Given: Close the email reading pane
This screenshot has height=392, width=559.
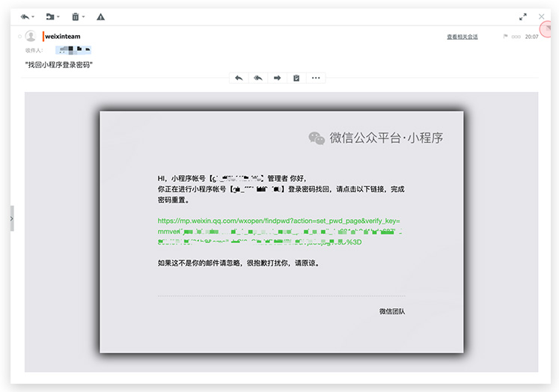Looking at the screenshot, I should point(542,16).
